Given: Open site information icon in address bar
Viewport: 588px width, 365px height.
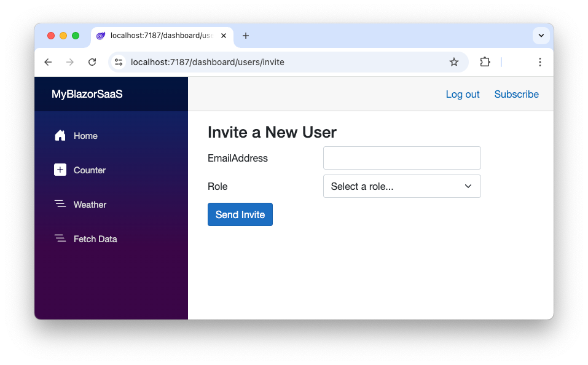Looking at the screenshot, I should [x=119, y=62].
